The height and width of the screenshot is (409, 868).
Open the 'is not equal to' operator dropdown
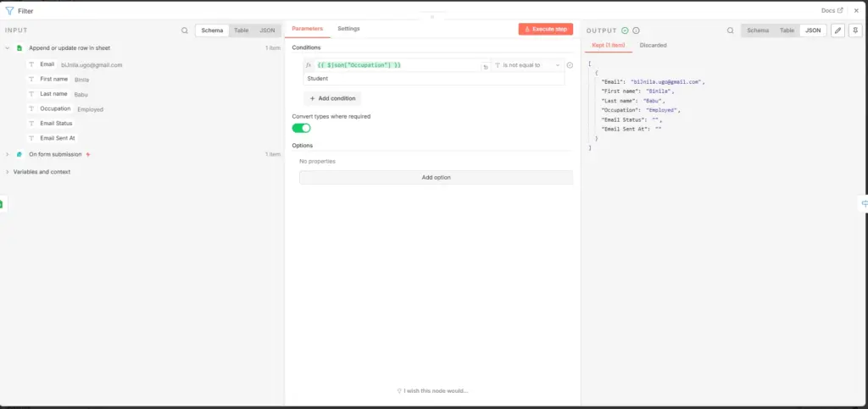527,65
